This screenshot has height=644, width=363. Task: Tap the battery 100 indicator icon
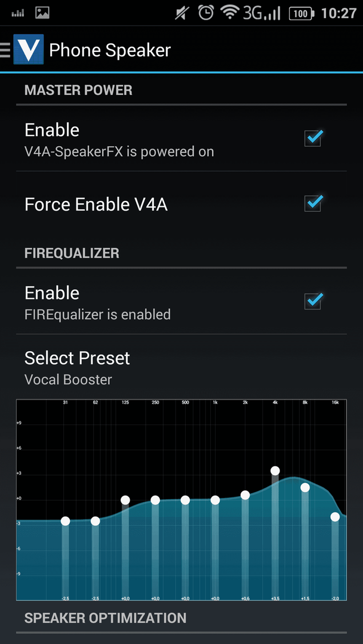coord(302,14)
